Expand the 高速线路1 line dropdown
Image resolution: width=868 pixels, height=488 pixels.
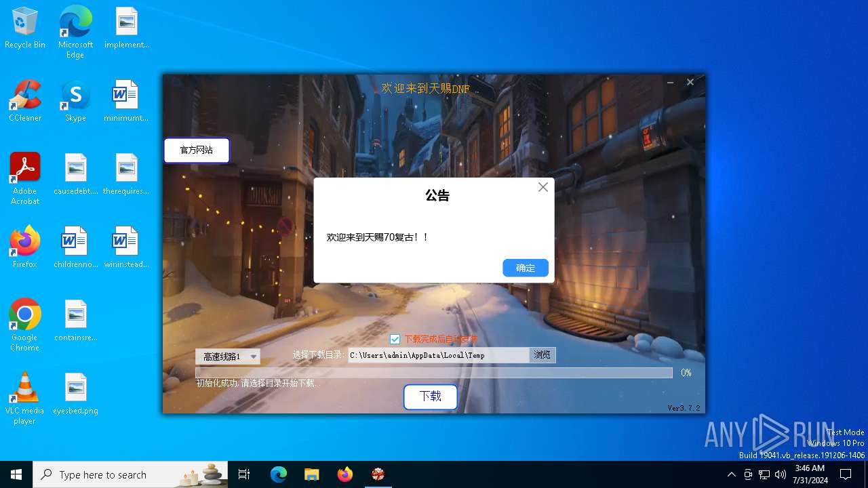[228, 357]
